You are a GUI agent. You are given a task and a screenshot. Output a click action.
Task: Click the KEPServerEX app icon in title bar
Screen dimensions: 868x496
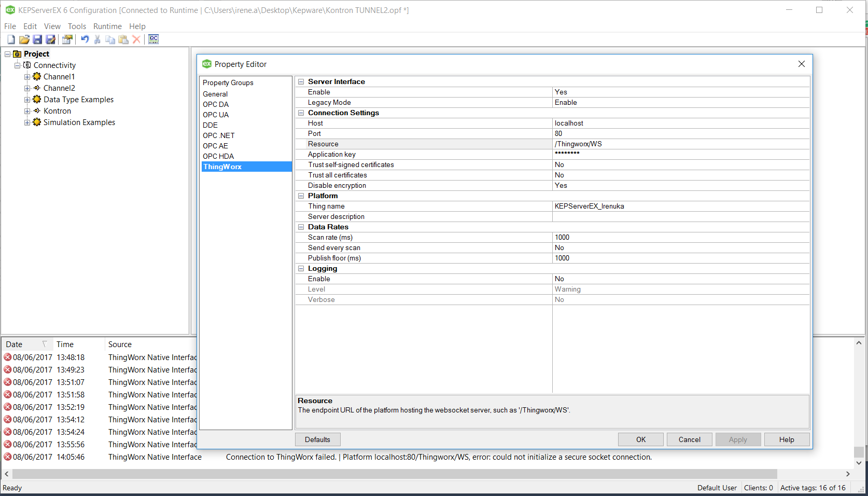point(10,10)
